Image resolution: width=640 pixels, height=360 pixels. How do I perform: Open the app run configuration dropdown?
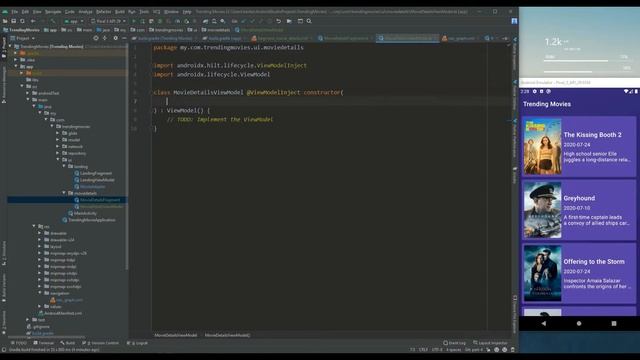pyautogui.click(x=74, y=21)
